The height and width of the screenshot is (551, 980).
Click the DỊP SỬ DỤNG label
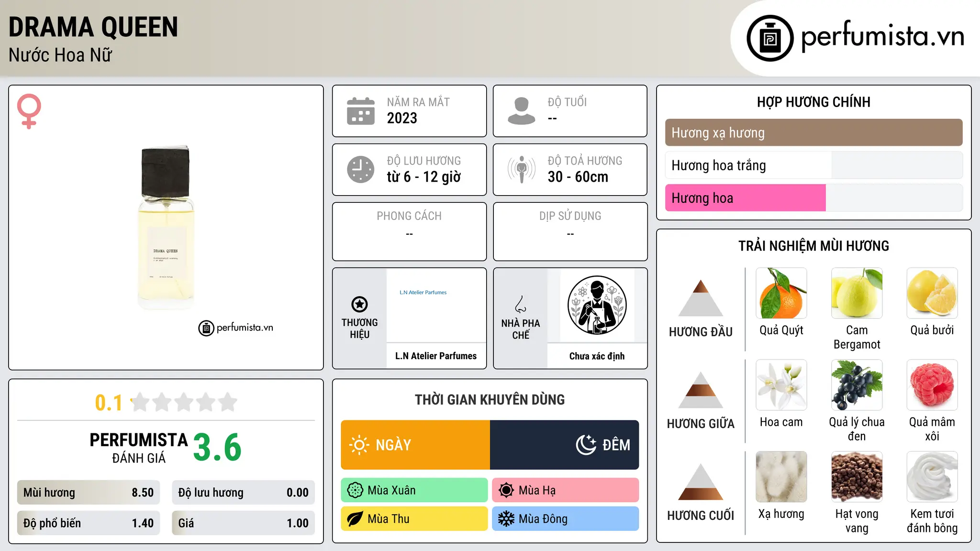click(x=570, y=216)
